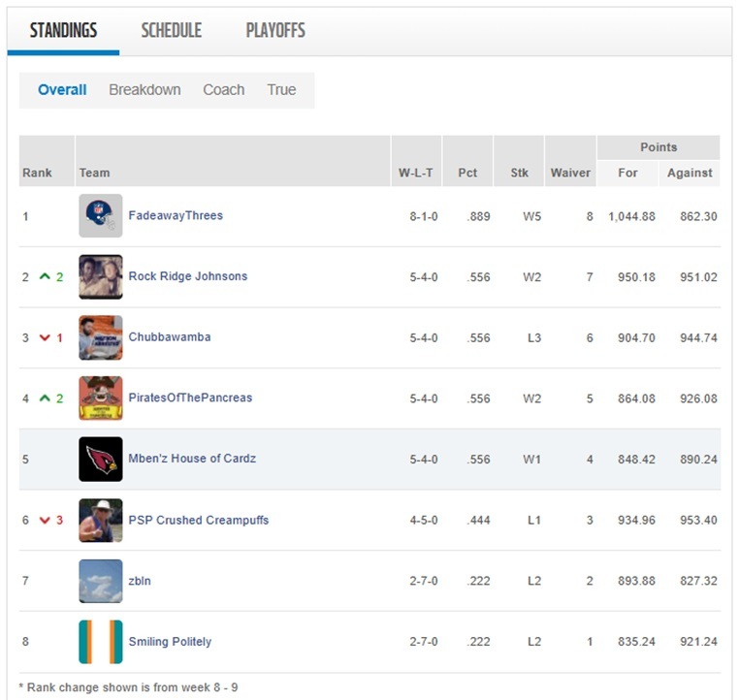The image size is (739, 700).
Task: Open the Smiling Politely team link
Action: pos(170,642)
